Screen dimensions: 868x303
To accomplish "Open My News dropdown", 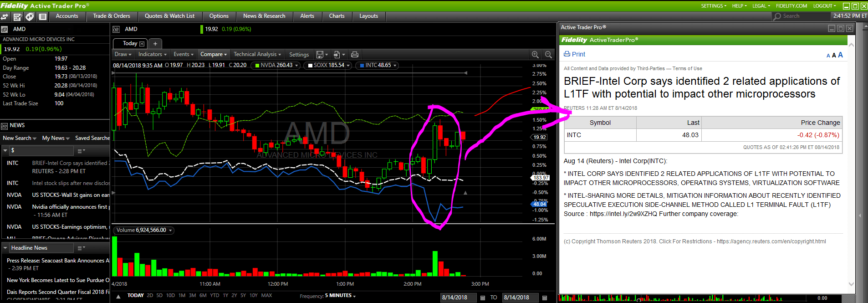I will point(56,138).
